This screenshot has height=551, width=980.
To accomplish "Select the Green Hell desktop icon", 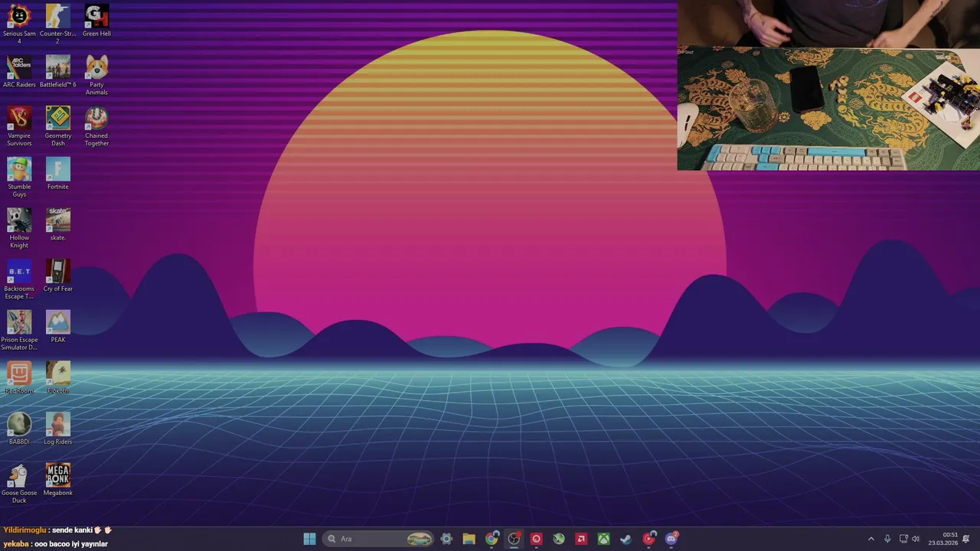I will [x=96, y=21].
